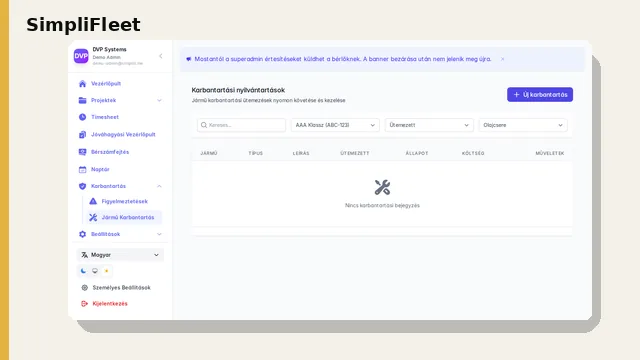Expand the Beállítások submenu chevron
This screenshot has height=360, width=640.
coord(159,234)
